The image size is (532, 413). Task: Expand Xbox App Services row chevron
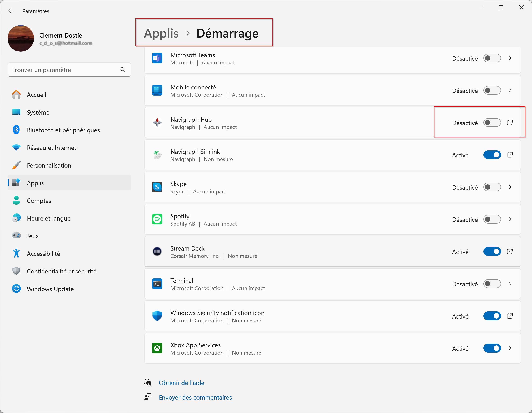click(x=510, y=348)
